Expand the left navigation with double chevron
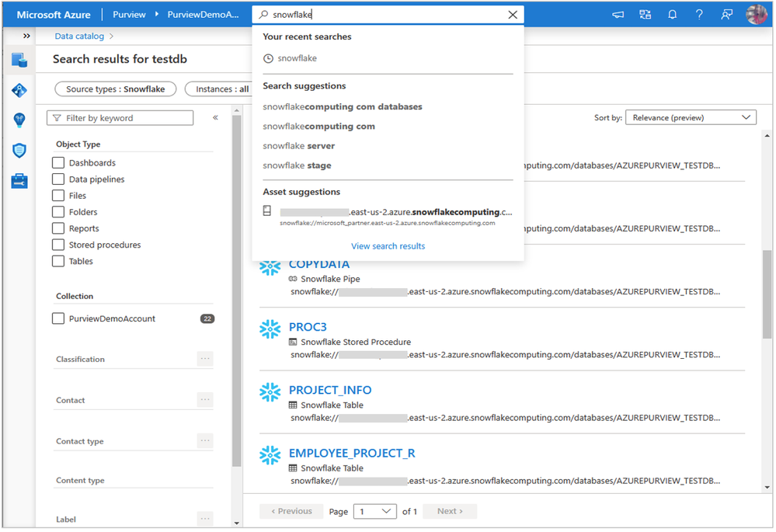The width and height of the screenshot is (776, 532). [26, 36]
